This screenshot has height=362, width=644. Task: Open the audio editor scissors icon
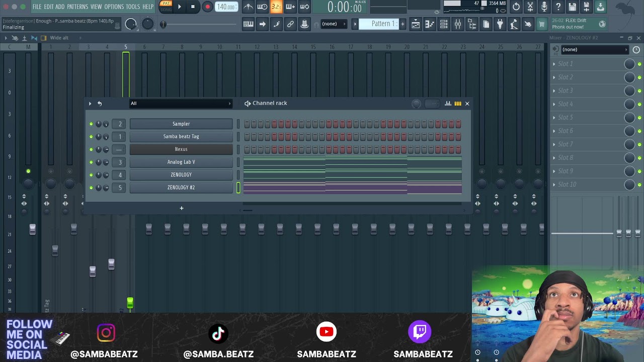pyautogui.click(x=530, y=7)
